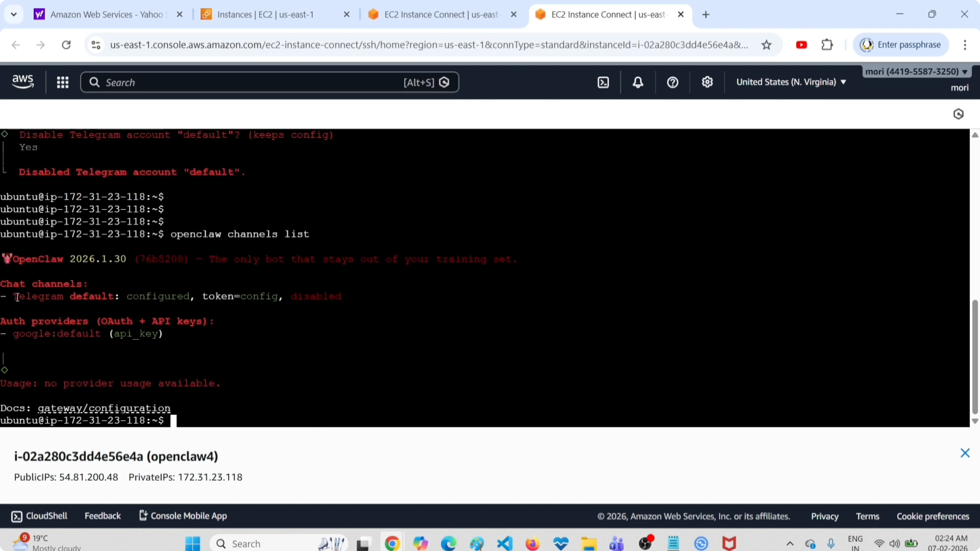The image size is (980, 551).
Task: Click CloudShell button in footer
Action: [x=39, y=516]
